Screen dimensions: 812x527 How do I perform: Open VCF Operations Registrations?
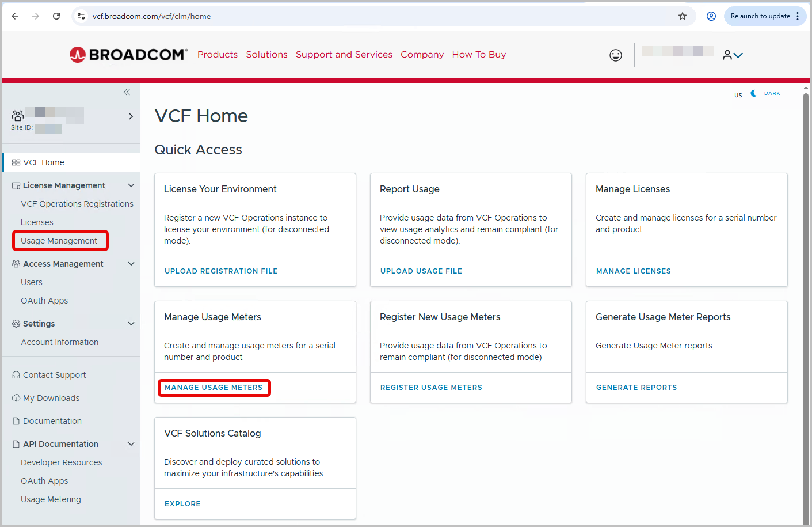tap(77, 204)
